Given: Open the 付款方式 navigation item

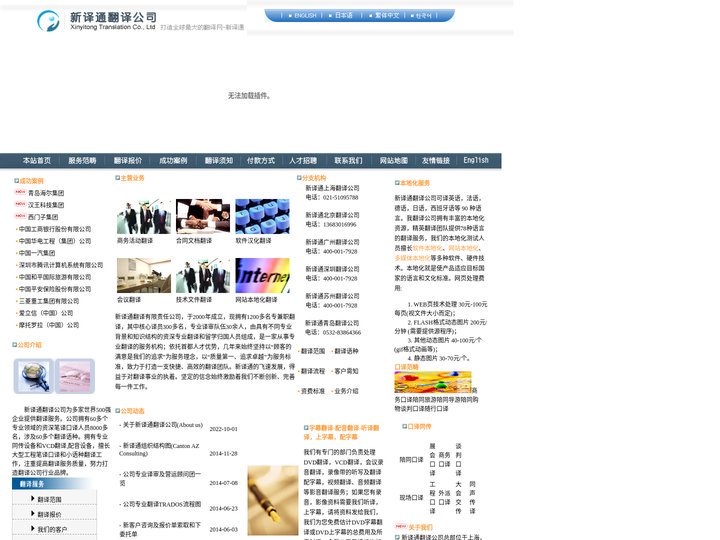Looking at the screenshot, I should click(260, 160).
